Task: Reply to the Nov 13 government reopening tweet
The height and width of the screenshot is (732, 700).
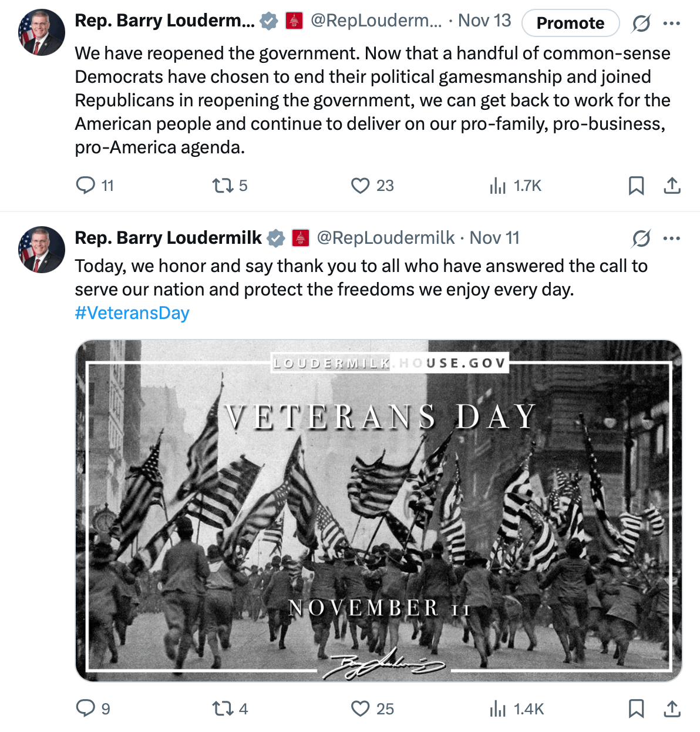Action: (86, 186)
